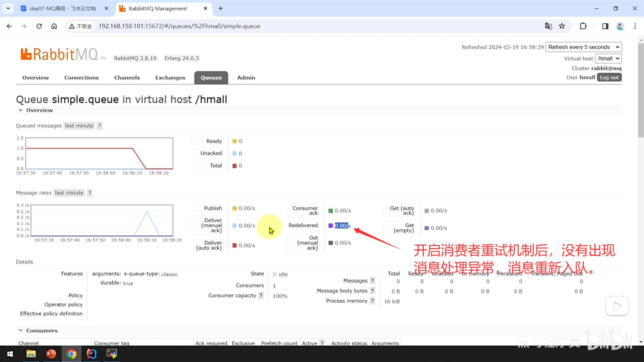Open the refresh interval dropdown
The width and height of the screenshot is (644, 362).
coord(583,47)
